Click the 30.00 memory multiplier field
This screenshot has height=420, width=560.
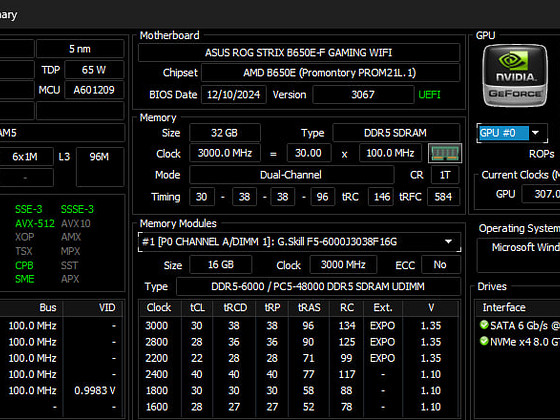tap(309, 153)
